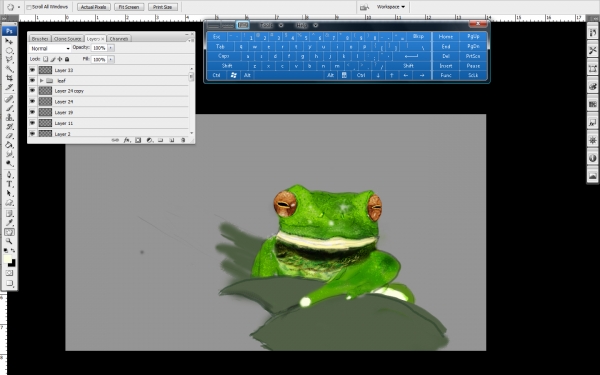Select the Move tool
The width and height of the screenshot is (600, 375).
pyautogui.click(x=9, y=41)
